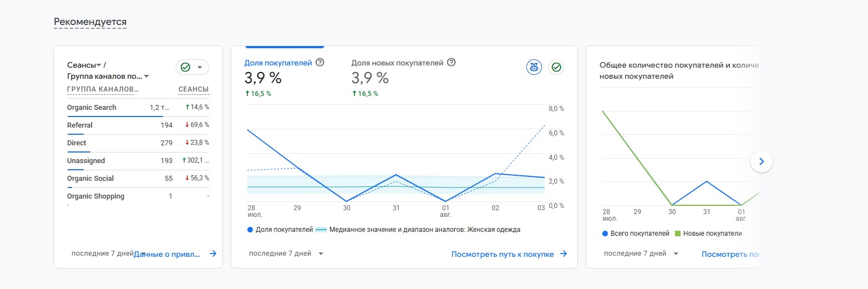Click the 1,2 т… sessions value

pyautogui.click(x=159, y=108)
